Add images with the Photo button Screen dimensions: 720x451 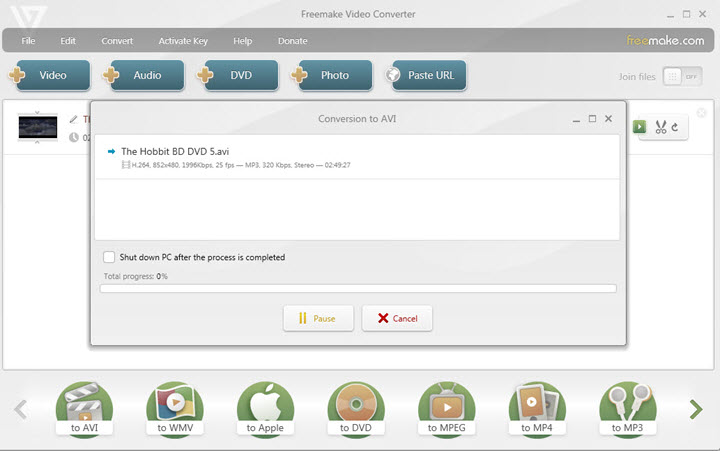coord(332,75)
